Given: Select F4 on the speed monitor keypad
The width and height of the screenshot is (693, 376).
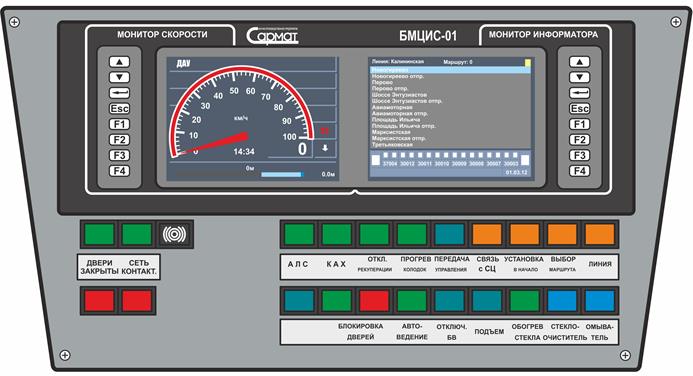Looking at the screenshot, I should coord(119,171).
